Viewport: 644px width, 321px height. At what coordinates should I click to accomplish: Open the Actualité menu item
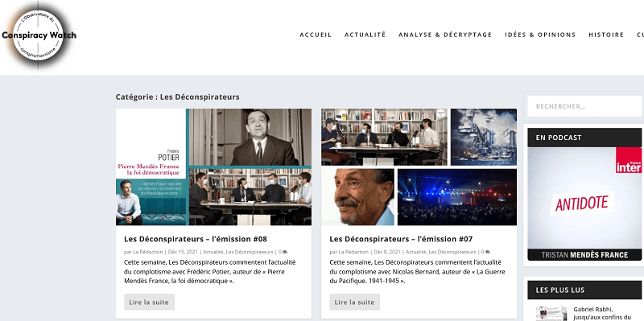pos(365,35)
